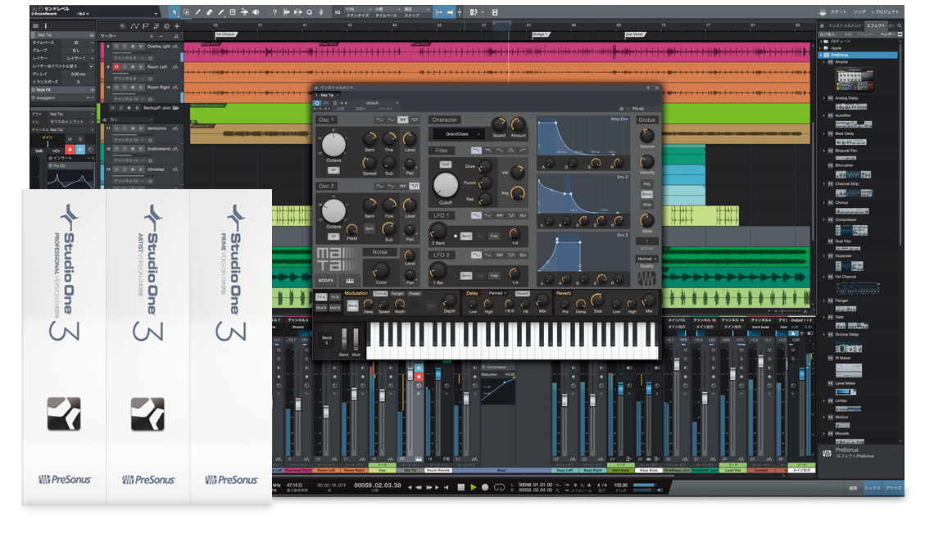Open the 1 - Mai Tai instrument dropdown
The height and width of the screenshot is (560, 934).
click(x=326, y=95)
